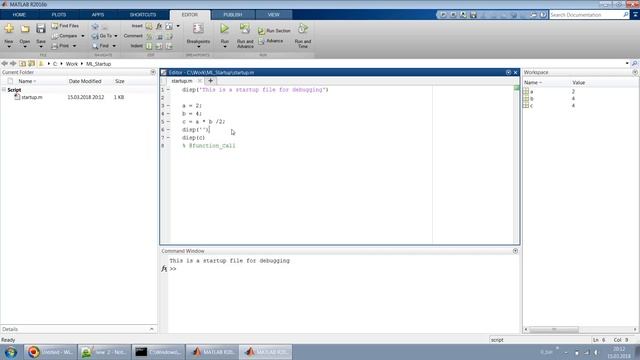The width and height of the screenshot is (640, 360).
Task: Click the Compare files button
Action: pos(64,36)
